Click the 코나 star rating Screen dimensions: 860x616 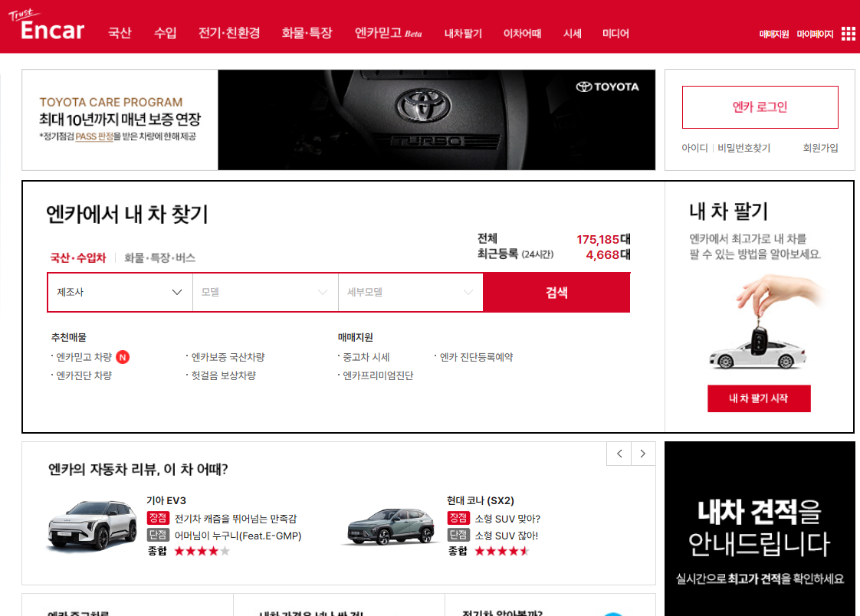click(502, 552)
